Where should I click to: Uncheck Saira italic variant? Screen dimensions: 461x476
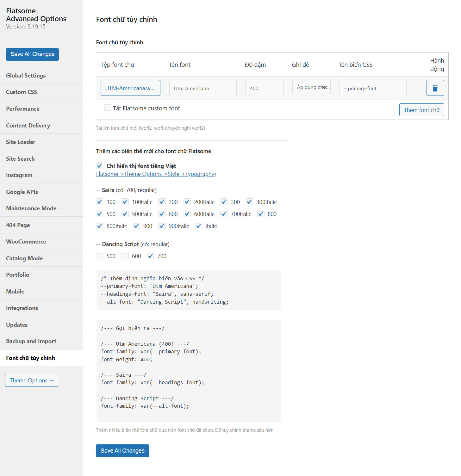[x=198, y=226]
